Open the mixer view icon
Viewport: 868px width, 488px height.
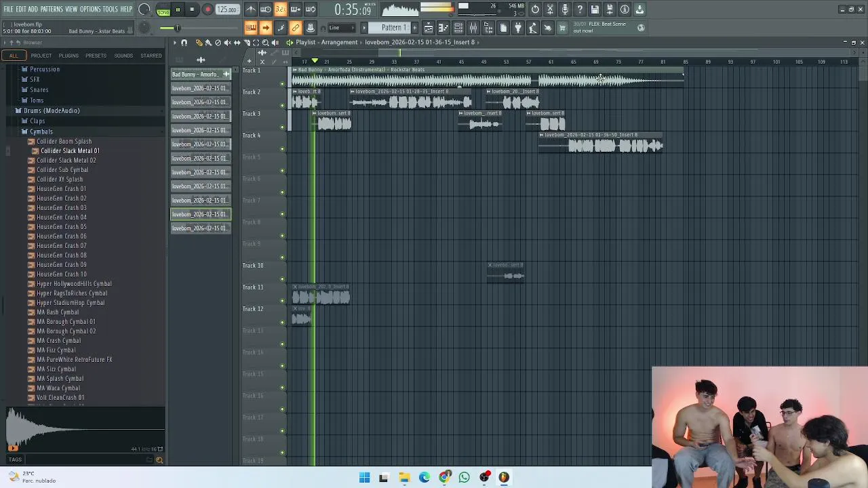click(x=473, y=28)
